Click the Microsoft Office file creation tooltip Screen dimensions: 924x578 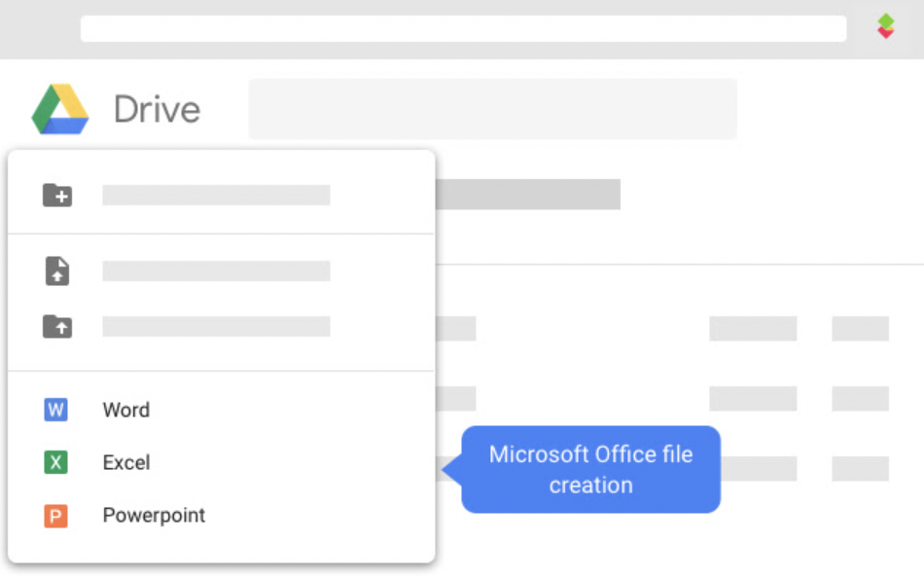click(590, 469)
